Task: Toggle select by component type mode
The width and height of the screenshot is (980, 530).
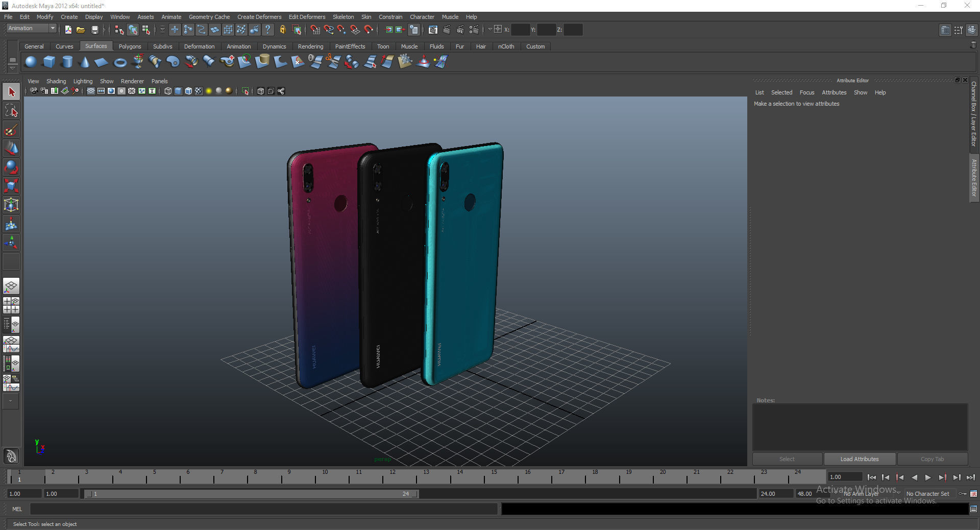Action: click(146, 30)
